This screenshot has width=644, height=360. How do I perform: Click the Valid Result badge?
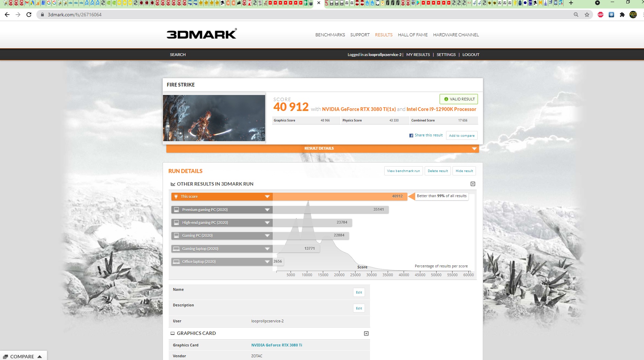coord(459,99)
